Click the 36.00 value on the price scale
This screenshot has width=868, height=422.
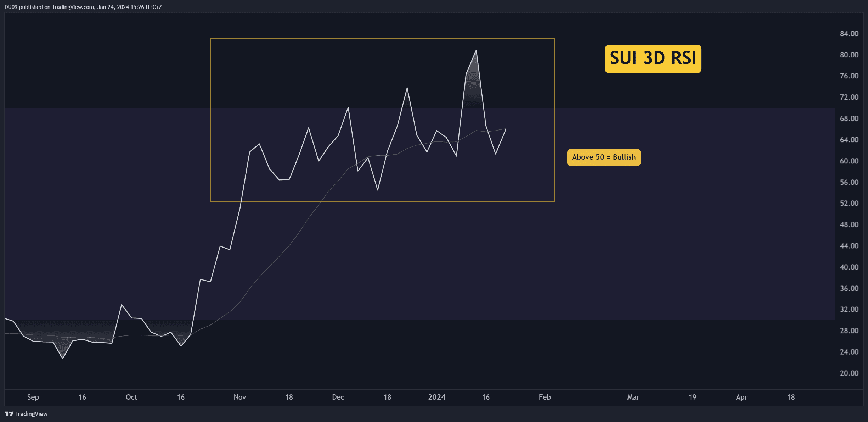849,288
